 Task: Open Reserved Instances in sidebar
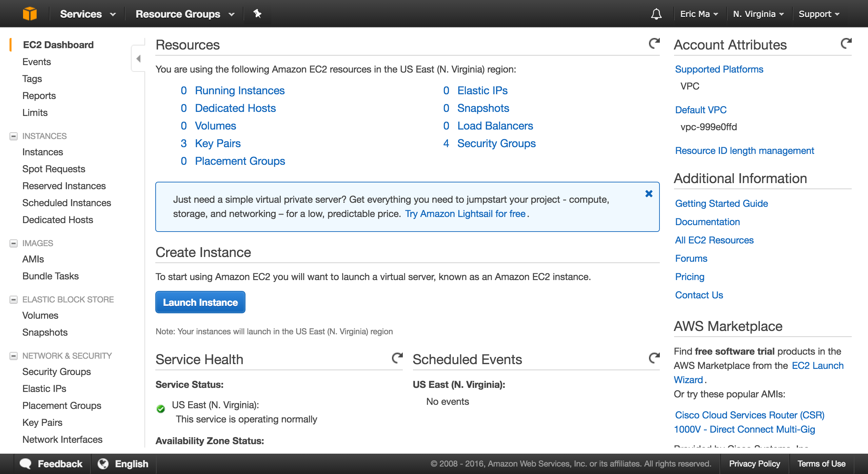(64, 186)
